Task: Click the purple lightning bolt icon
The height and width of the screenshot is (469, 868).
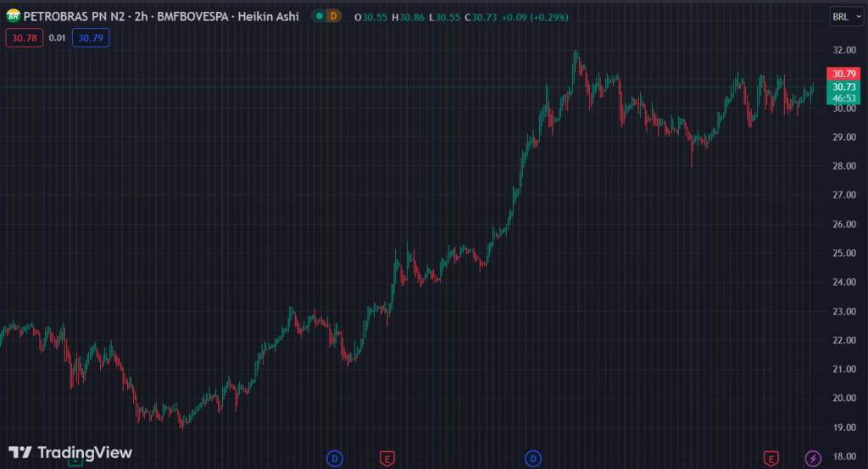Action: point(813,459)
